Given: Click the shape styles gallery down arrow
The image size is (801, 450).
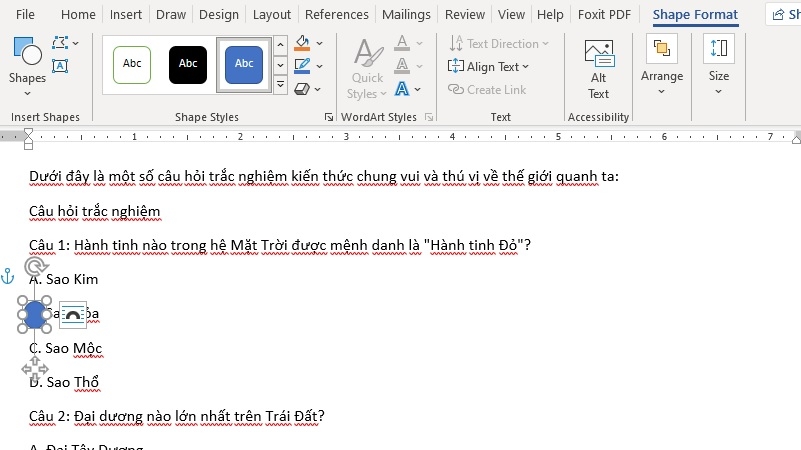Looking at the screenshot, I should [280, 65].
